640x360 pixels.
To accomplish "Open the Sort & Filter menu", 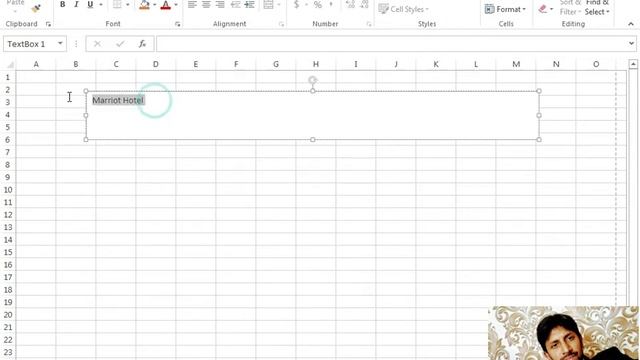I will pyautogui.click(x=570, y=7).
